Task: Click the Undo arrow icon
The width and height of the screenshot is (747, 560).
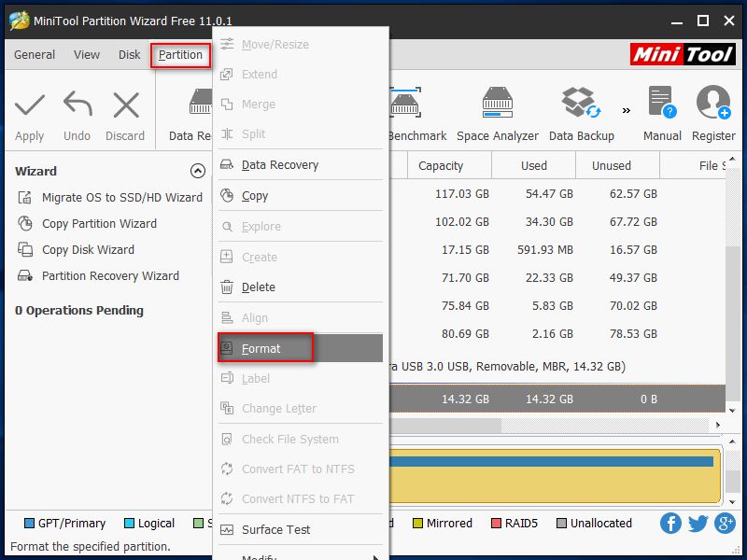Action: pos(78,104)
